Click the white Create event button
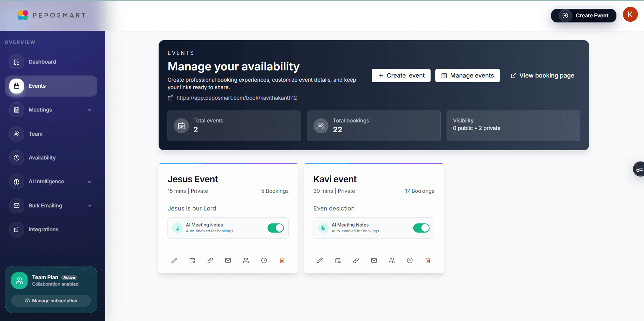This screenshot has height=321, width=644. click(401, 75)
